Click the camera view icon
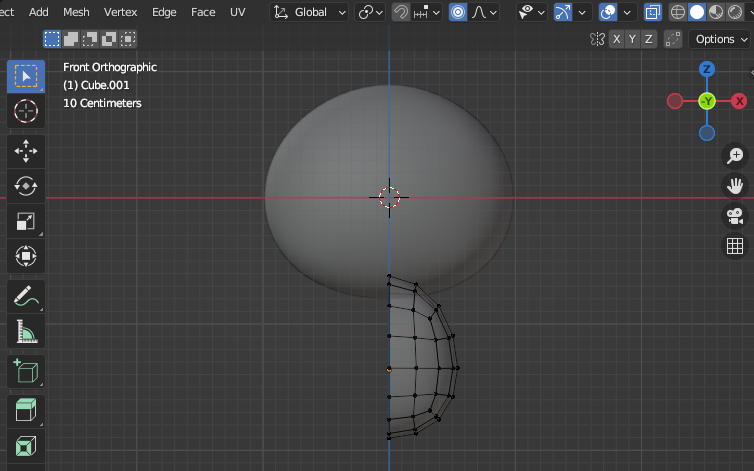This screenshot has width=754, height=471. coord(734,215)
